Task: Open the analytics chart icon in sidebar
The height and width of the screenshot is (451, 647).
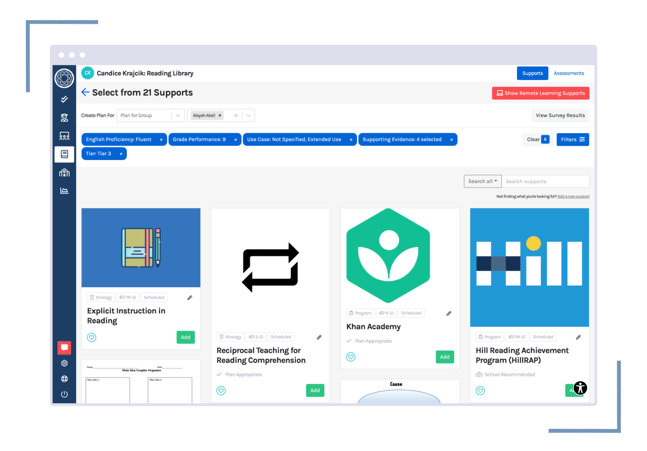Action: tap(64, 190)
